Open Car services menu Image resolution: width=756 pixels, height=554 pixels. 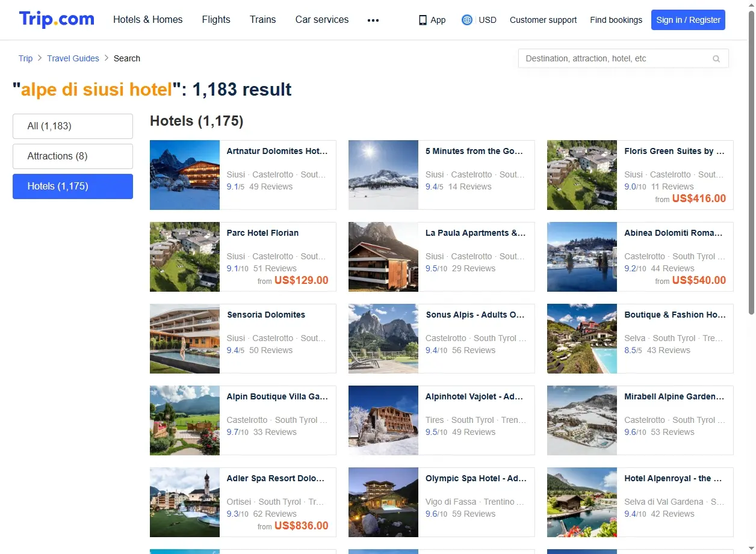pos(322,20)
